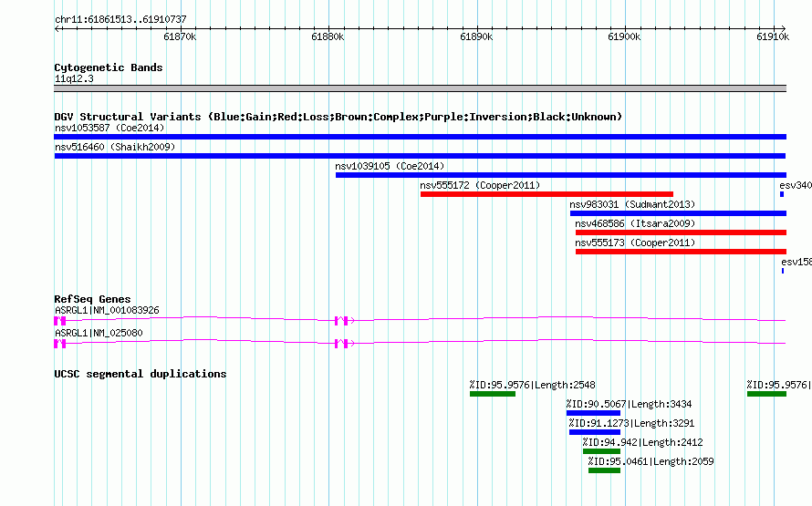Open the nsv555172 (Cooper2011) label
The width and height of the screenshot is (812, 506).
[480, 185]
